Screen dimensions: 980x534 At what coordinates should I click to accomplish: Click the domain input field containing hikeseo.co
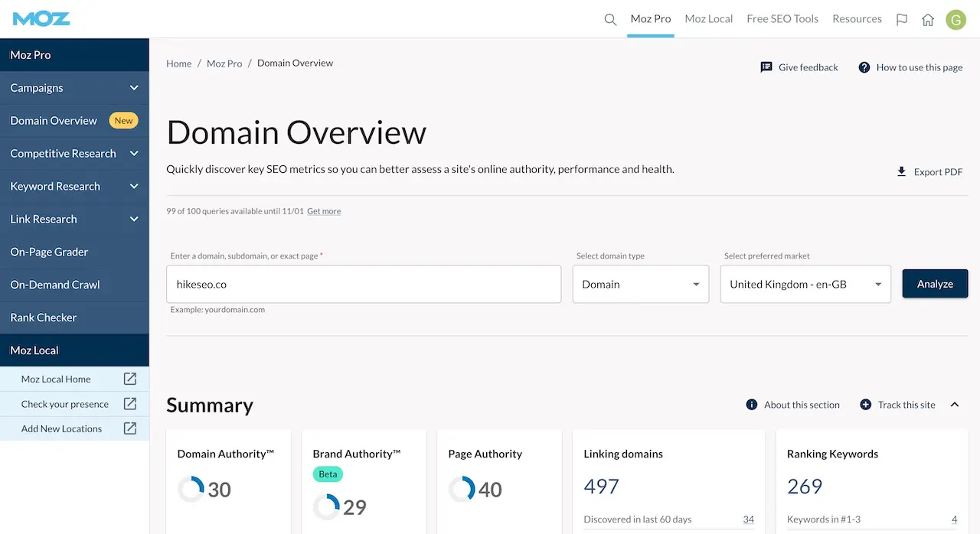click(x=364, y=284)
